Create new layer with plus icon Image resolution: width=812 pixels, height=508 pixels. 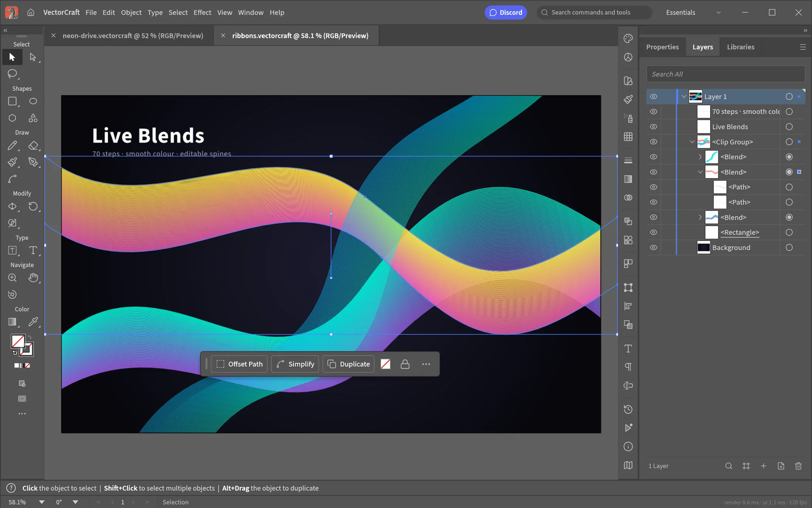(764, 466)
